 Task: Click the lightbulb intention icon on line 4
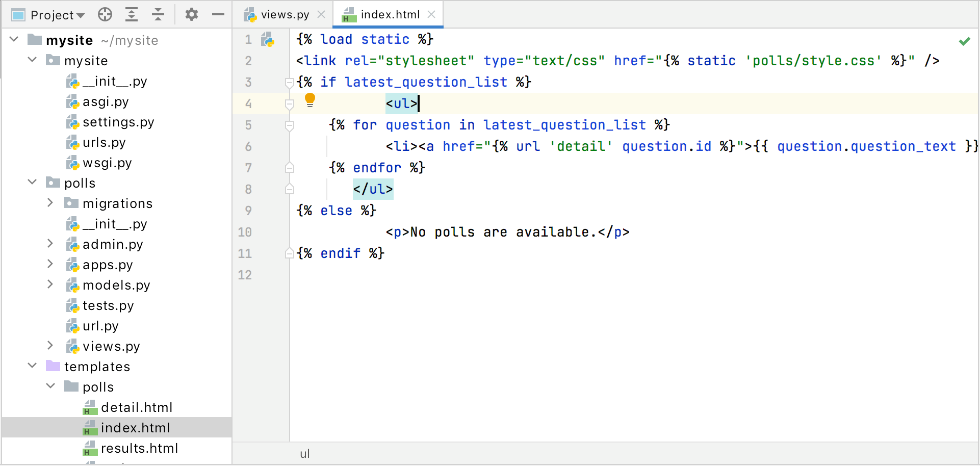(x=311, y=99)
